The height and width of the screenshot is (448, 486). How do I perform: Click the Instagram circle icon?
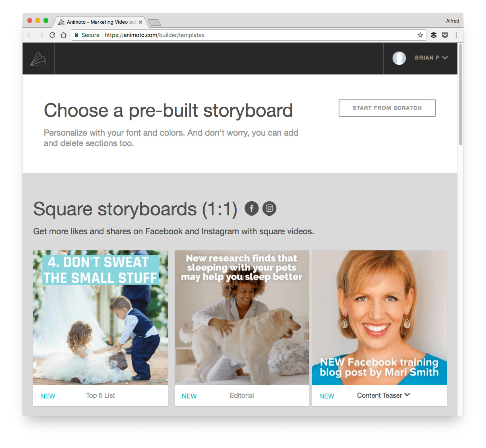[x=269, y=208]
